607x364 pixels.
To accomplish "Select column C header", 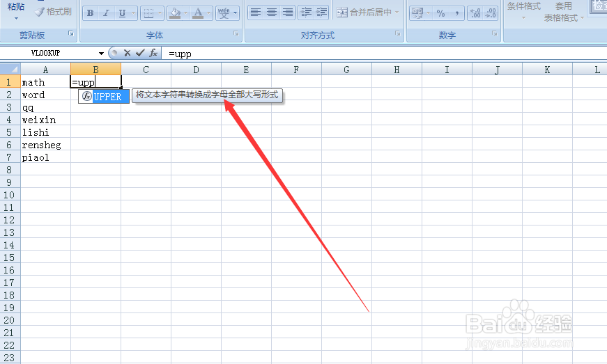I will (146, 70).
